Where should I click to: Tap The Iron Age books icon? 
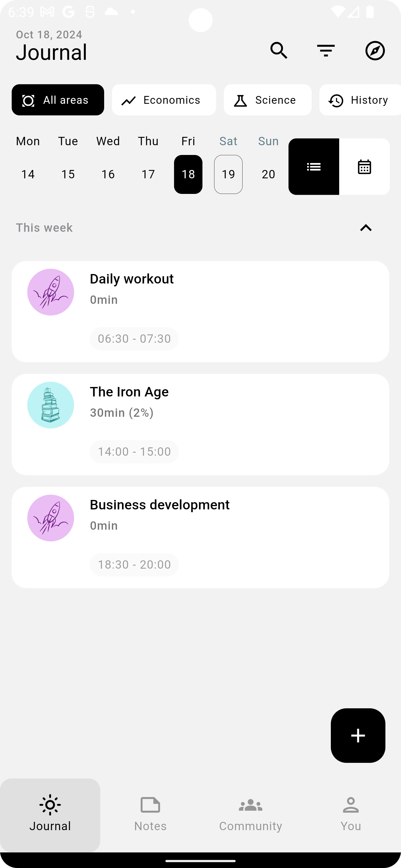click(51, 405)
